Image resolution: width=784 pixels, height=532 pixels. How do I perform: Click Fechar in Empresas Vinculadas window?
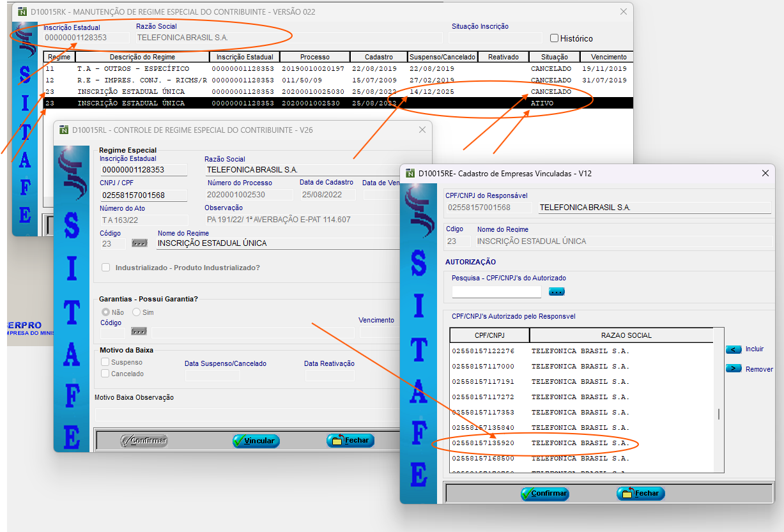click(x=640, y=494)
